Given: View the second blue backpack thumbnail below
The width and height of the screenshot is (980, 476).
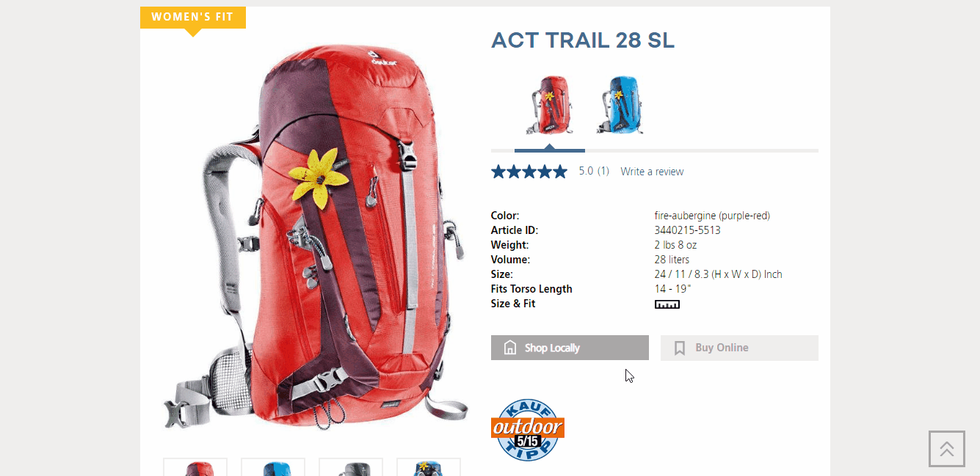Looking at the screenshot, I should (x=273, y=466).
